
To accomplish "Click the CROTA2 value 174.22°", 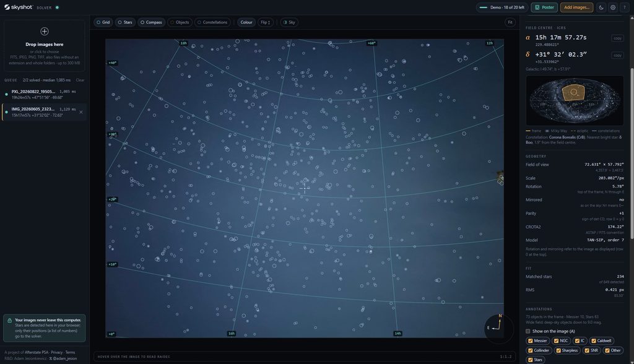I will click(616, 227).
